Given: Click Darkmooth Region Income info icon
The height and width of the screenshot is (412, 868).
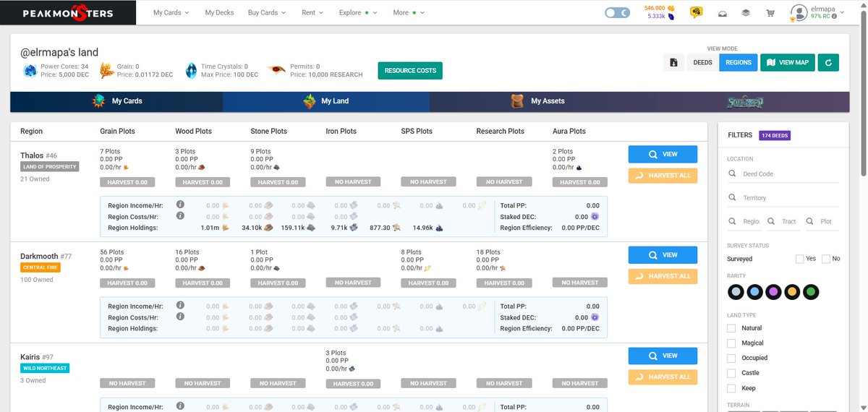Looking at the screenshot, I should (180, 306).
